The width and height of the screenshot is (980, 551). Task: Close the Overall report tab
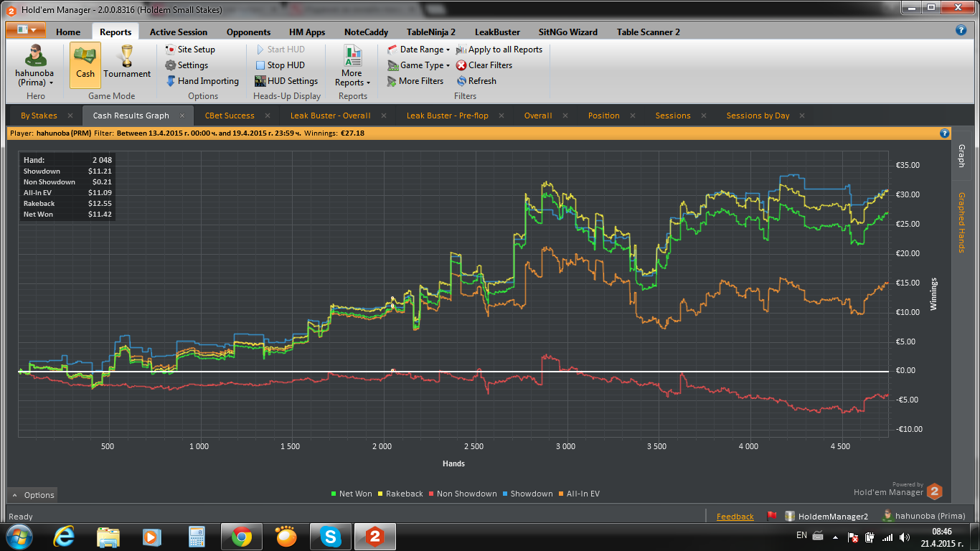(x=565, y=116)
